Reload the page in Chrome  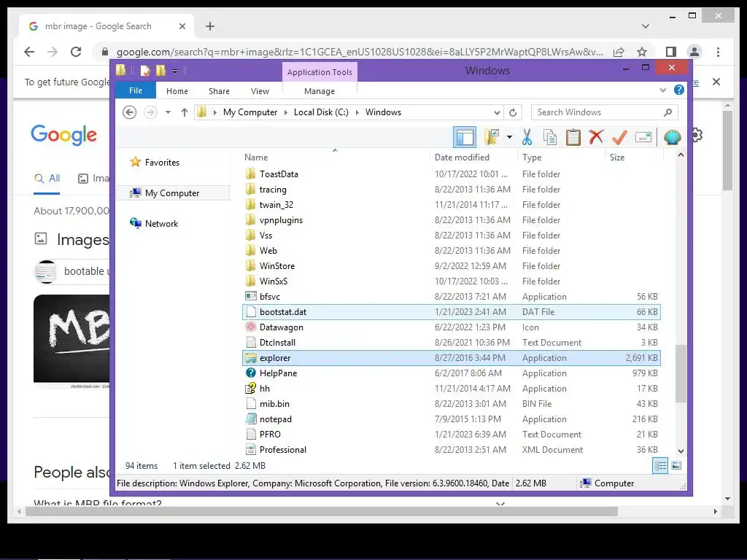[x=76, y=52]
